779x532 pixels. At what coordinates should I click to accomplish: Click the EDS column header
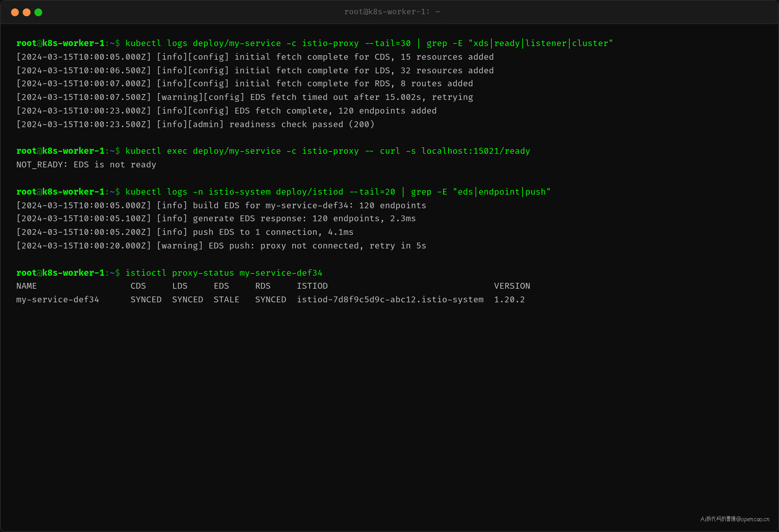pos(221,286)
